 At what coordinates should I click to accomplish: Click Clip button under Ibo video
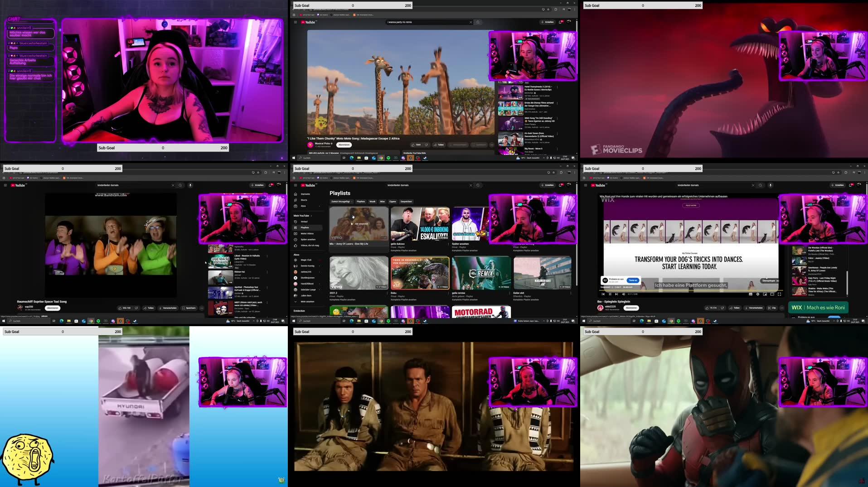click(x=771, y=308)
